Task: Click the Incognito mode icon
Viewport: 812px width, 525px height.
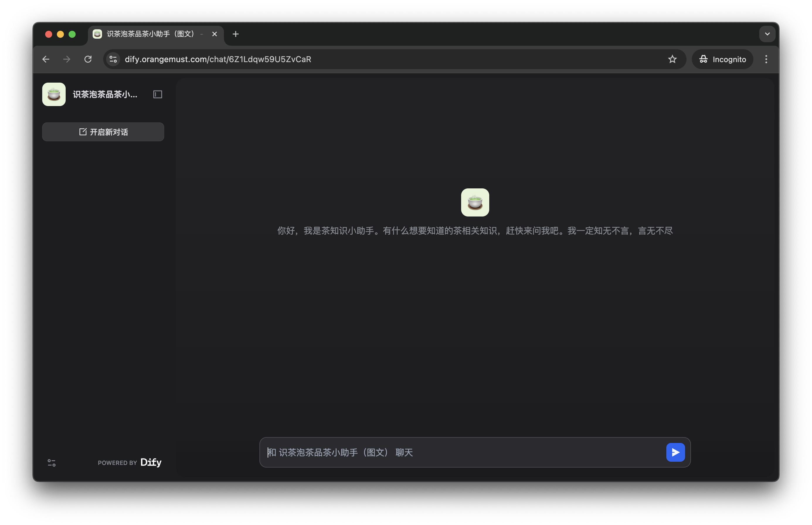Action: pyautogui.click(x=704, y=59)
